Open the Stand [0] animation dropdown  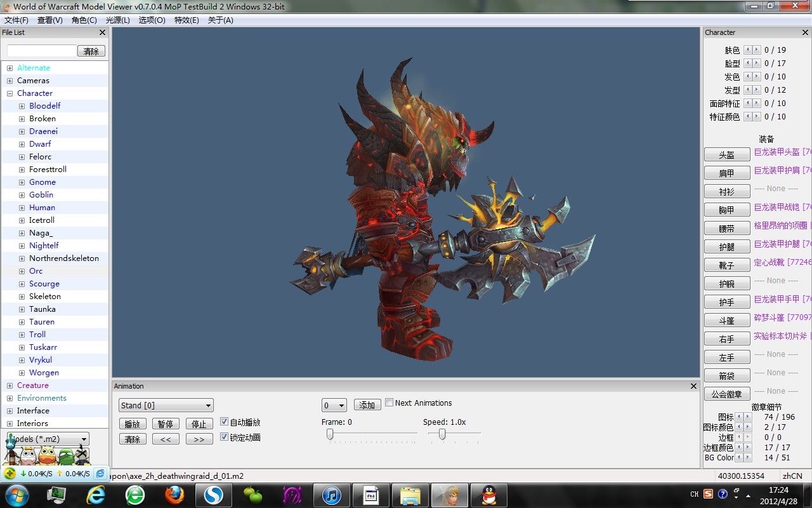pyautogui.click(x=166, y=405)
